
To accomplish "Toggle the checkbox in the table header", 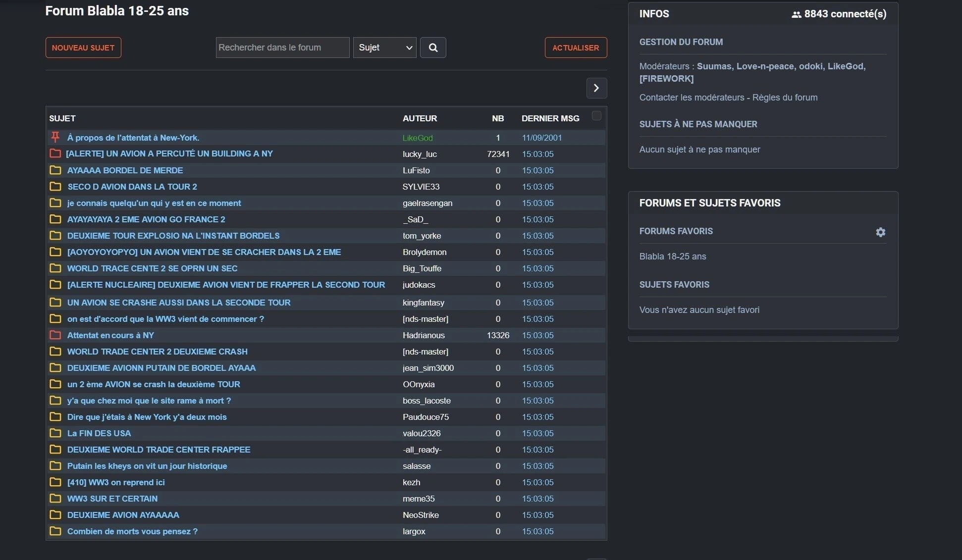I will [x=596, y=116].
